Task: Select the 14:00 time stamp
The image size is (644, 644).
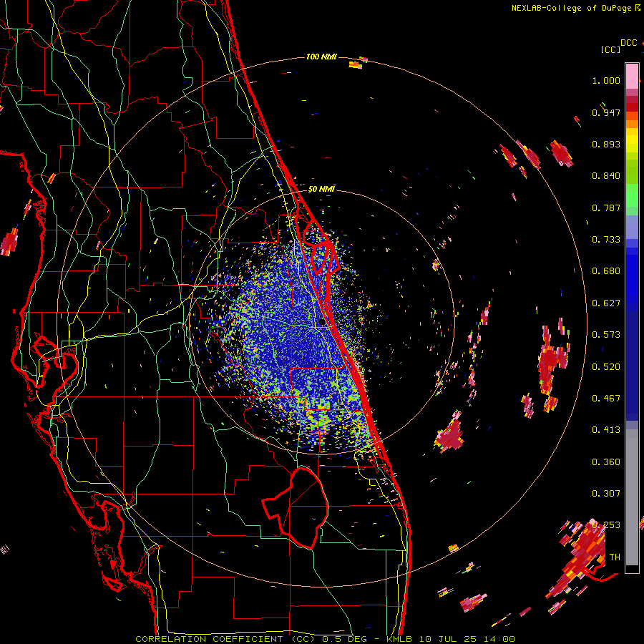Action: pos(499,639)
